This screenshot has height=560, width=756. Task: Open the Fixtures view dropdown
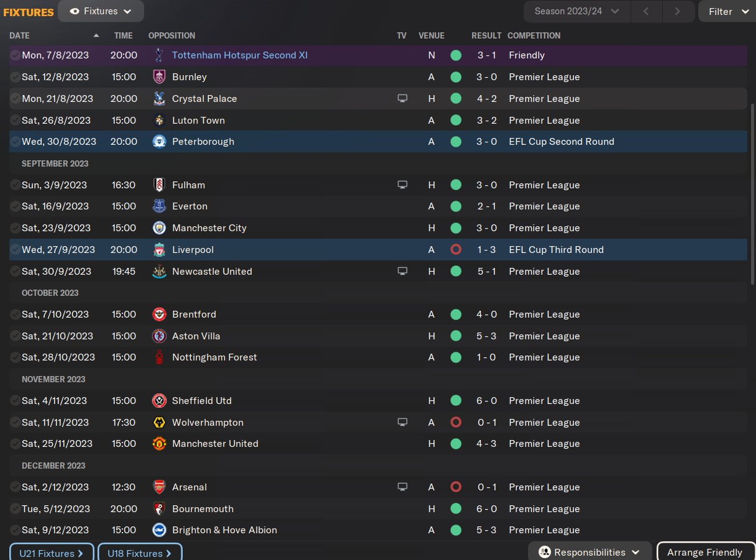(x=101, y=11)
